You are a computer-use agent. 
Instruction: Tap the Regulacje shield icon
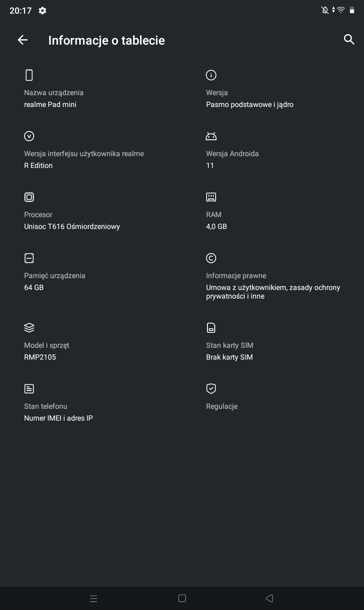[211, 389]
